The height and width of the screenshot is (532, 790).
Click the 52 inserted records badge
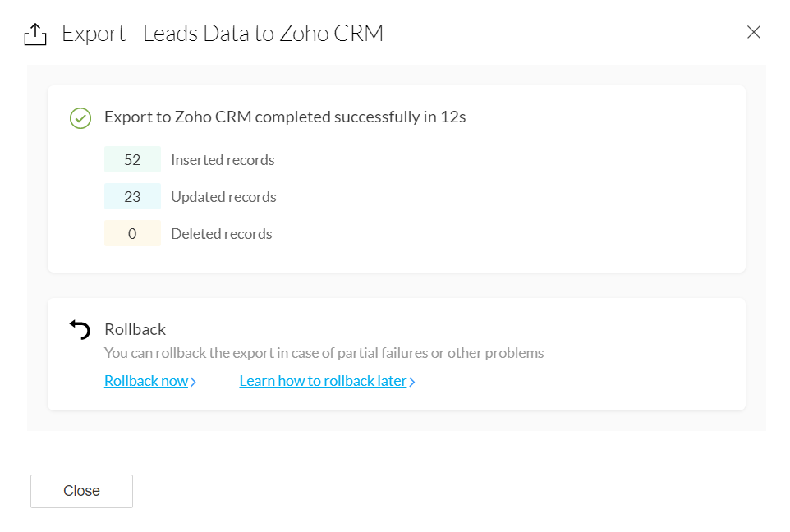(132, 160)
